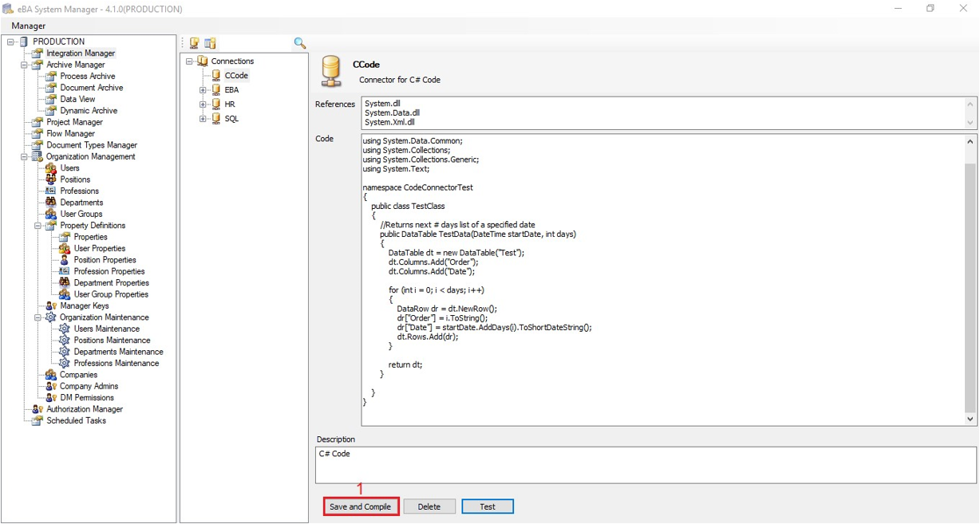
Task: Click the Test button
Action: click(x=487, y=506)
